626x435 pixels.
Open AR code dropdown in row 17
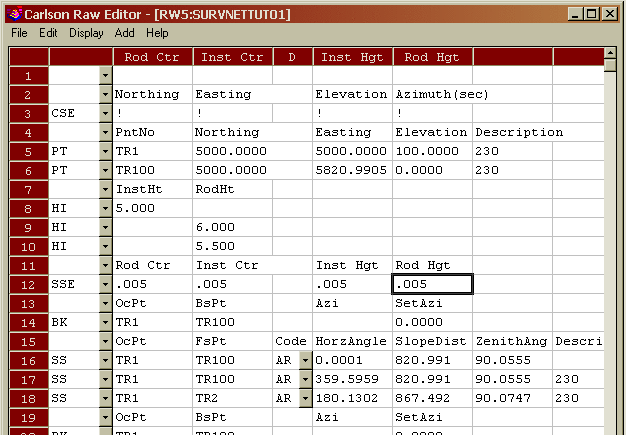coord(305,380)
